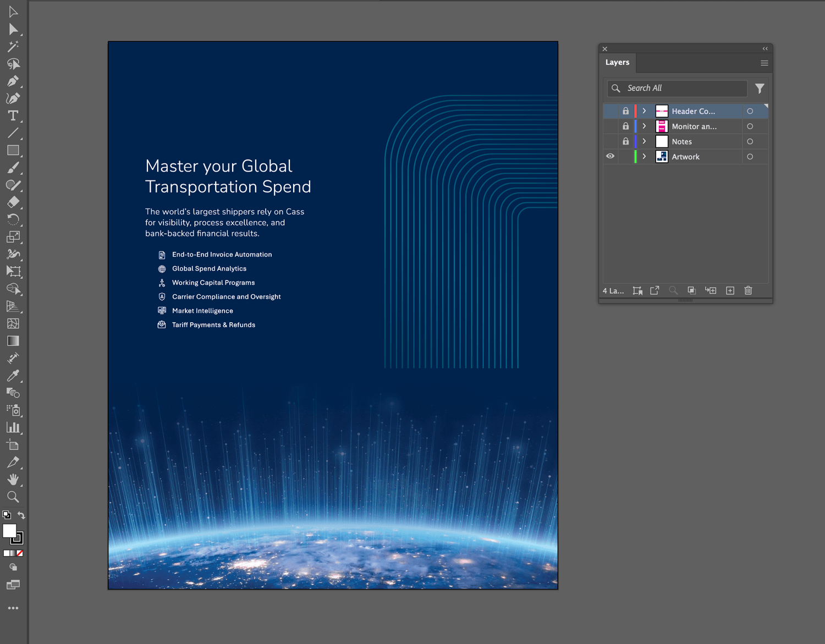Image resolution: width=825 pixels, height=644 pixels.
Task: Target the Artwork layer via its circle
Action: tap(750, 157)
